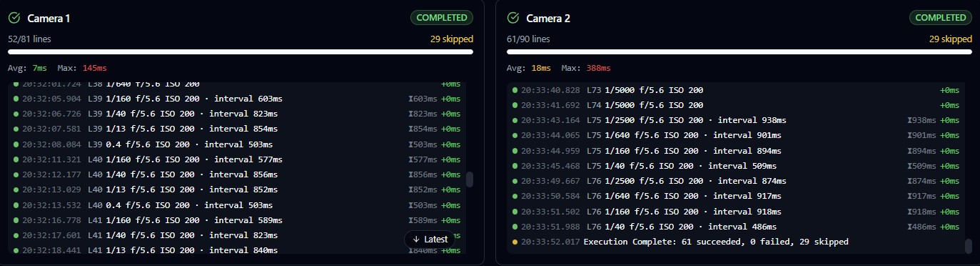Click '29 skipped' label in Camera 1

click(x=451, y=39)
